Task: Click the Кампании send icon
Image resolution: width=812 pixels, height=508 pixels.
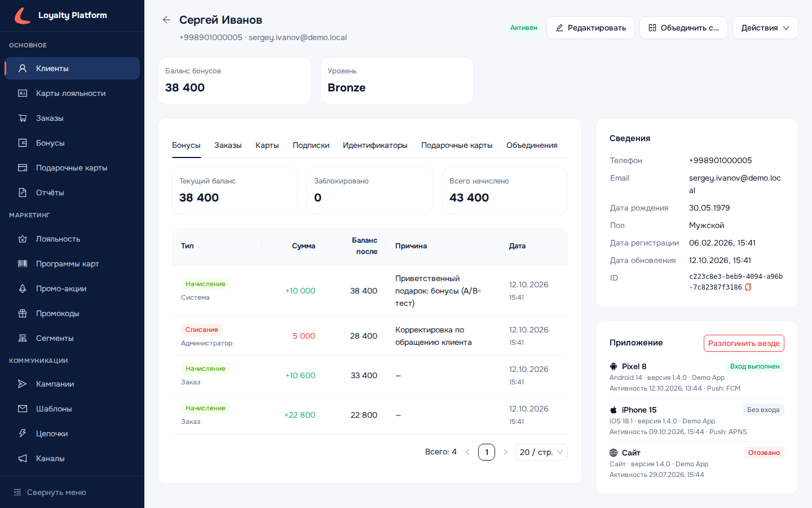Action: 23,384
